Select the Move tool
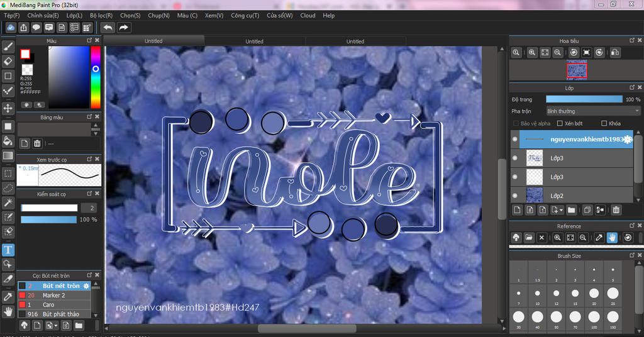The height and width of the screenshot is (337, 644). click(8, 108)
